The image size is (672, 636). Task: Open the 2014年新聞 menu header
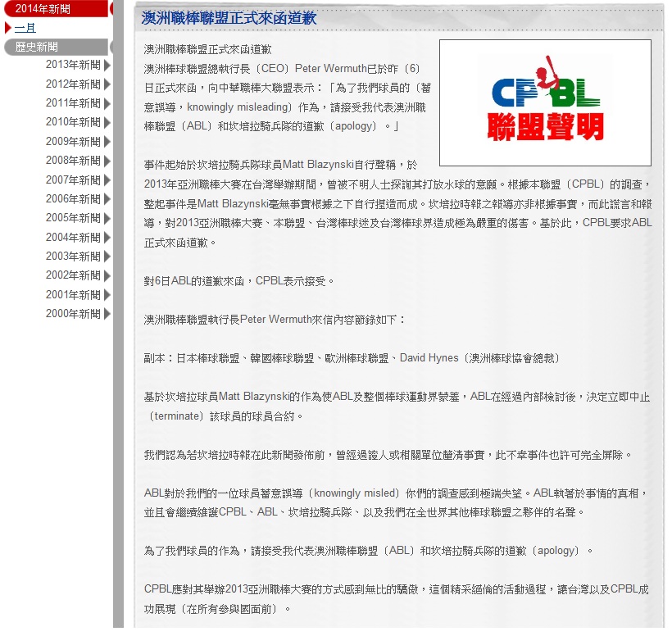tap(56, 8)
